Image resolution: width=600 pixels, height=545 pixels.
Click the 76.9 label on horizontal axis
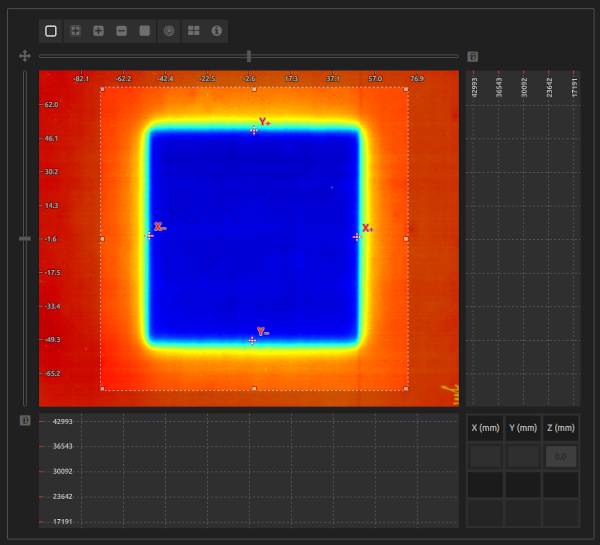pyautogui.click(x=417, y=78)
